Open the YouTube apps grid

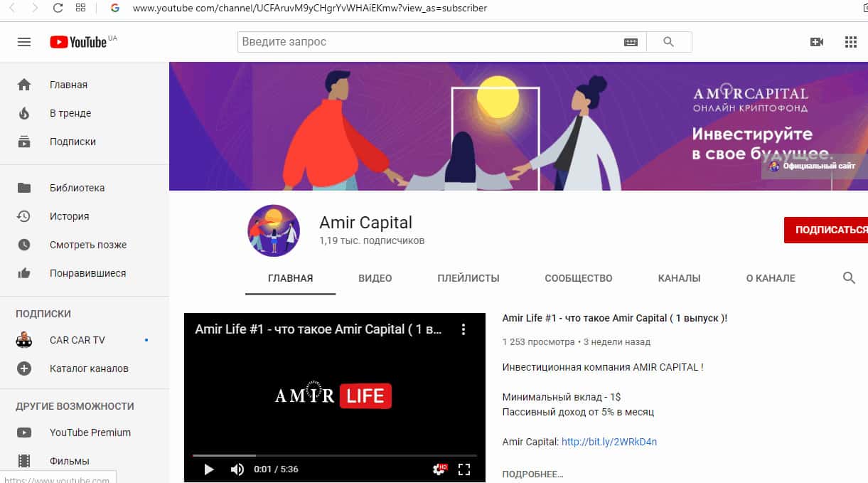(x=851, y=42)
